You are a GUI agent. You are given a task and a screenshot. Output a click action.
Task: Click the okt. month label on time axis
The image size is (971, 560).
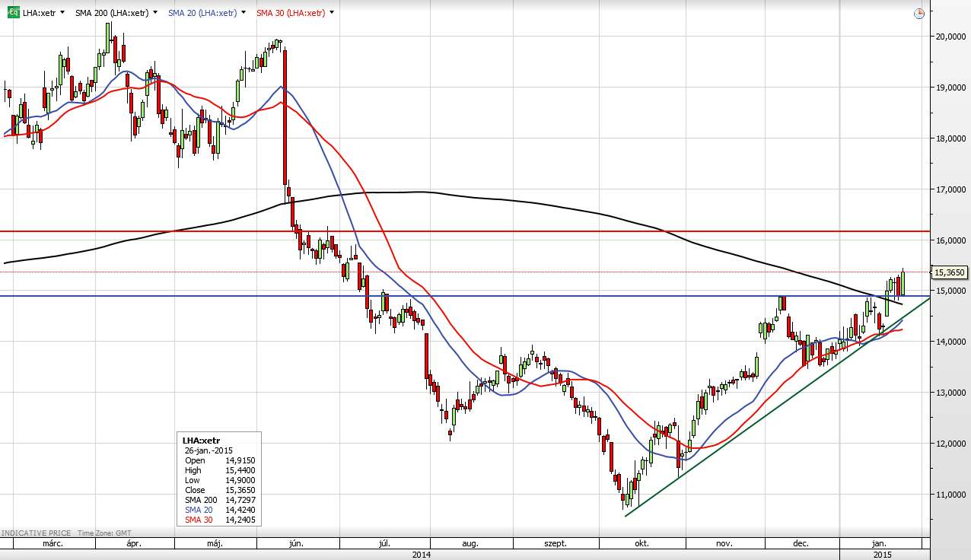pyautogui.click(x=642, y=543)
